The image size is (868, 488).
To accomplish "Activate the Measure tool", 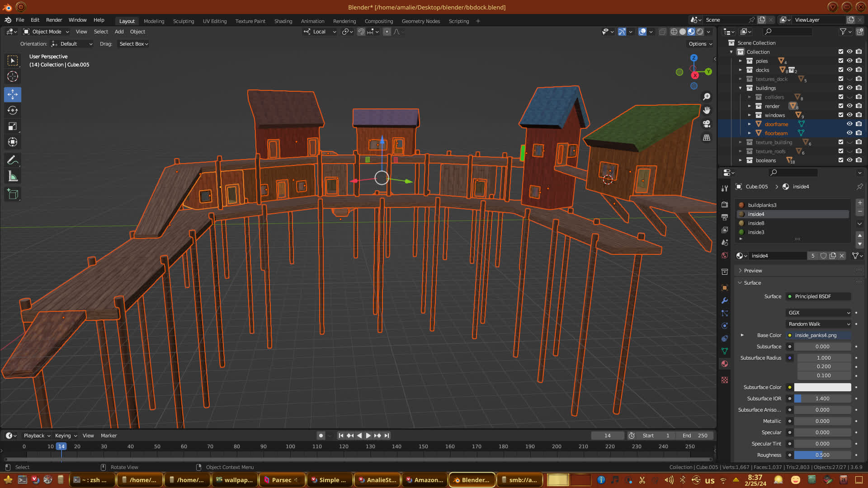I will click(x=13, y=177).
